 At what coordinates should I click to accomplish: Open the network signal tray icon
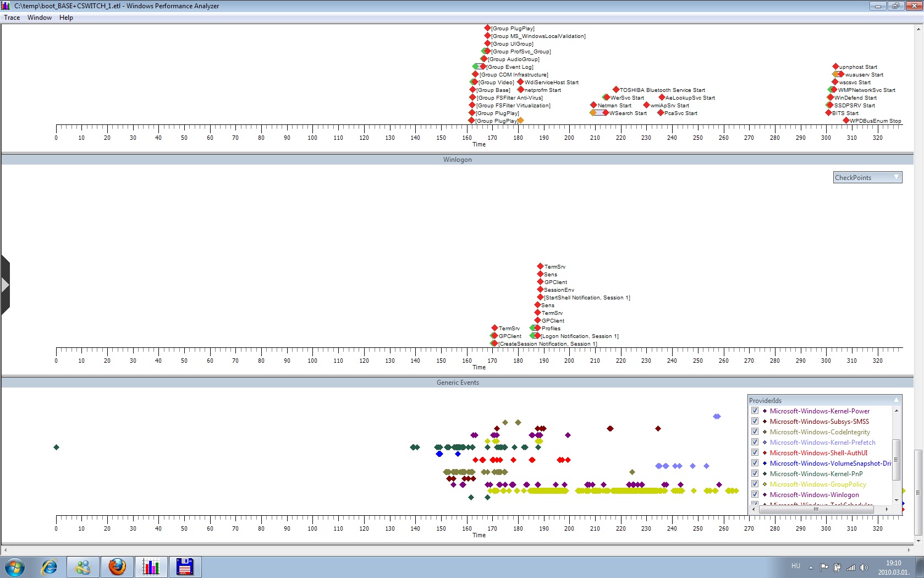851,568
